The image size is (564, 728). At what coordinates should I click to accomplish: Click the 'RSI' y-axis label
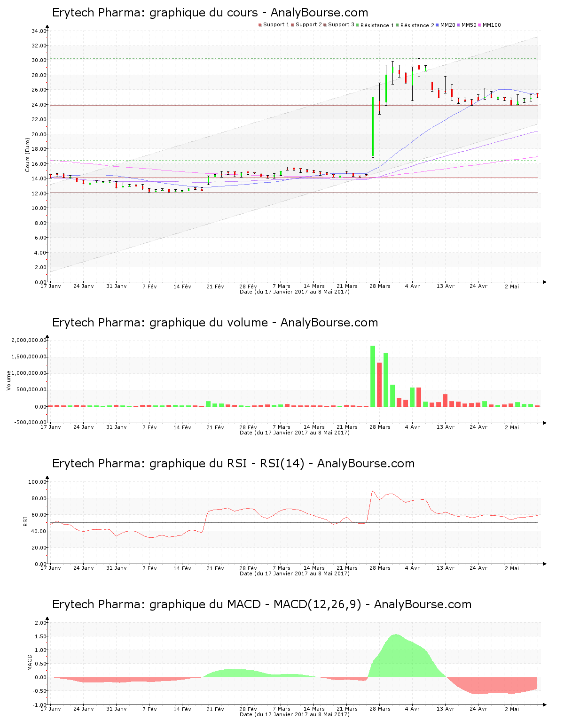pyautogui.click(x=25, y=521)
